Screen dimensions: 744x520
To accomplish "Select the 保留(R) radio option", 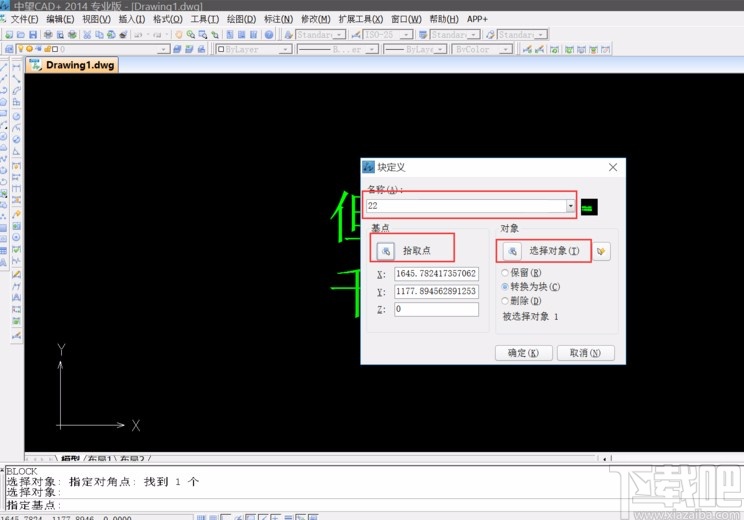I will [505, 273].
